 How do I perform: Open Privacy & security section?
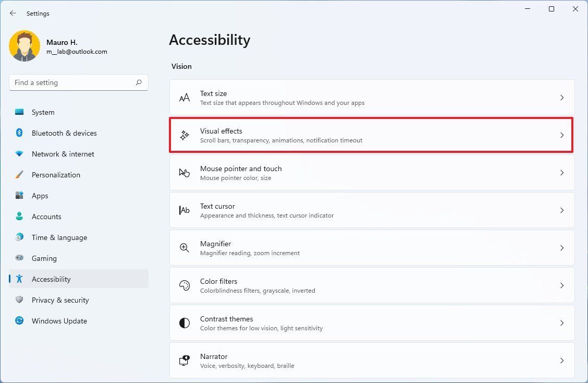pos(60,300)
